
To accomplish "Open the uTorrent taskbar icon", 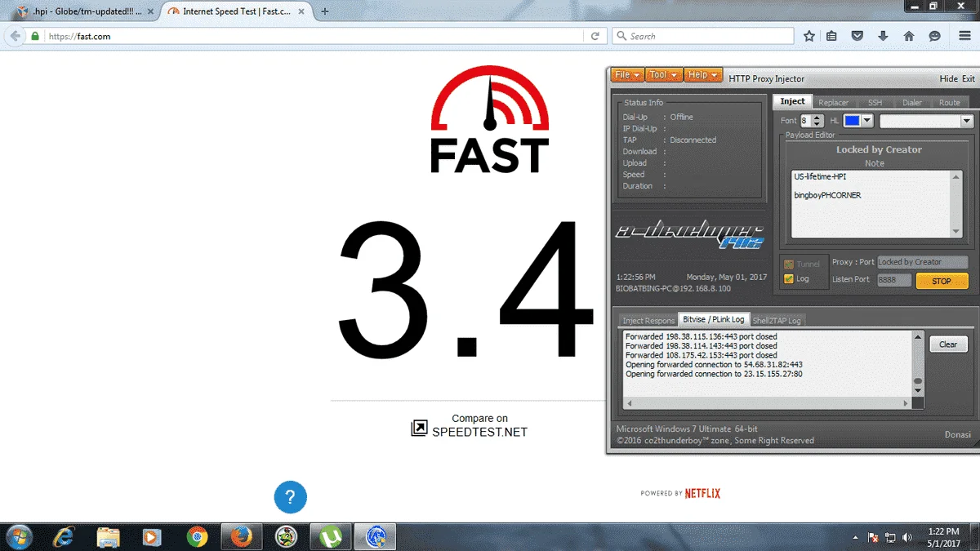I will 331,536.
